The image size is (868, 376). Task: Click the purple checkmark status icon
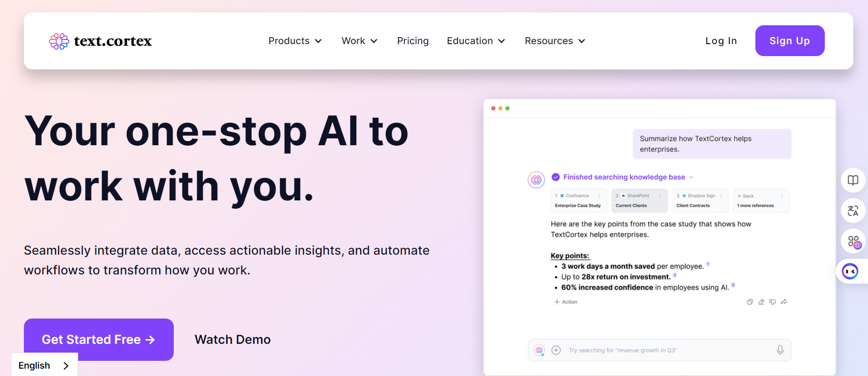[x=556, y=177]
